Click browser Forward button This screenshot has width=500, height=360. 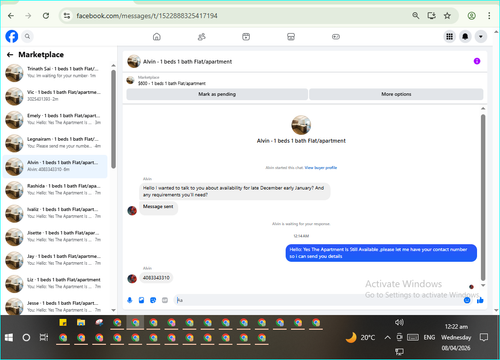pyautogui.click(x=28, y=16)
